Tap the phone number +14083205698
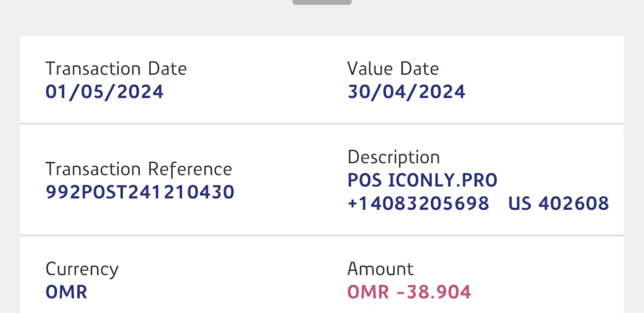 (x=418, y=203)
